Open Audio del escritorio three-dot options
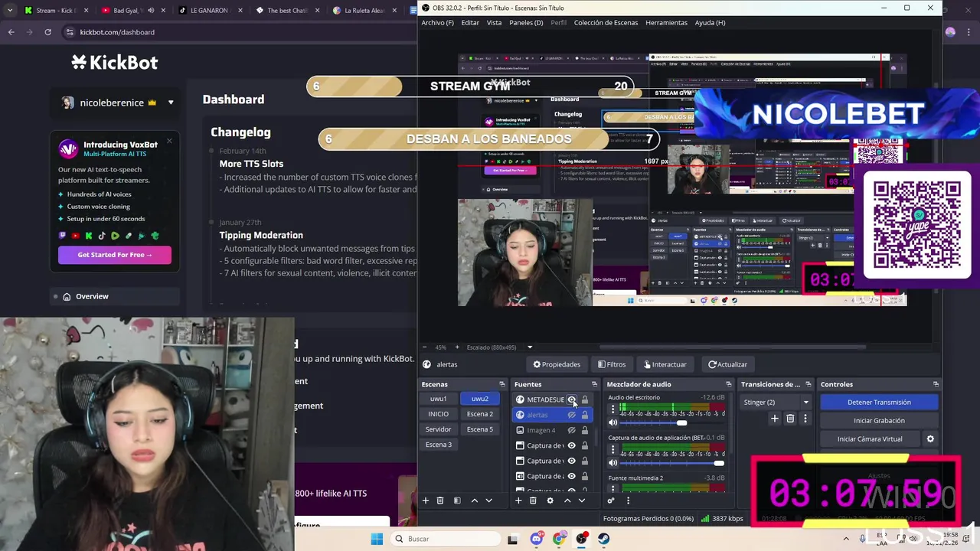Screen dimensions: 980x551 tap(612, 409)
